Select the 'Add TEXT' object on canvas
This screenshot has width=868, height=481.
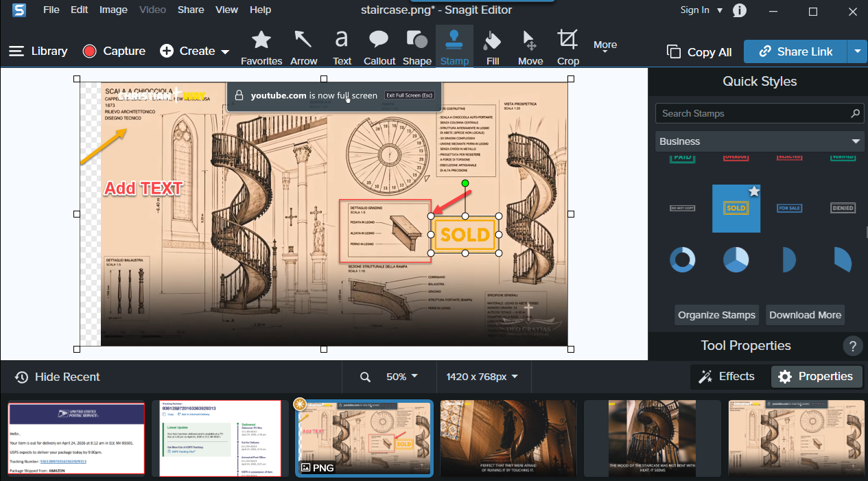click(143, 188)
